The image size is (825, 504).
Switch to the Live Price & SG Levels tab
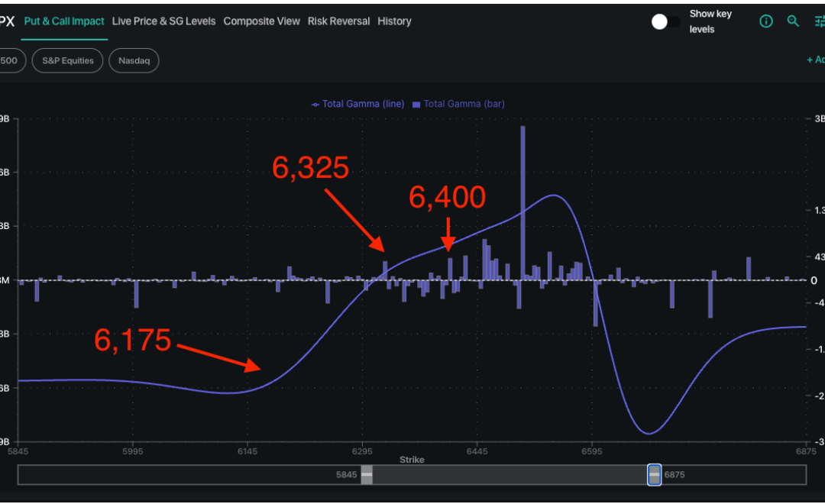pos(163,21)
